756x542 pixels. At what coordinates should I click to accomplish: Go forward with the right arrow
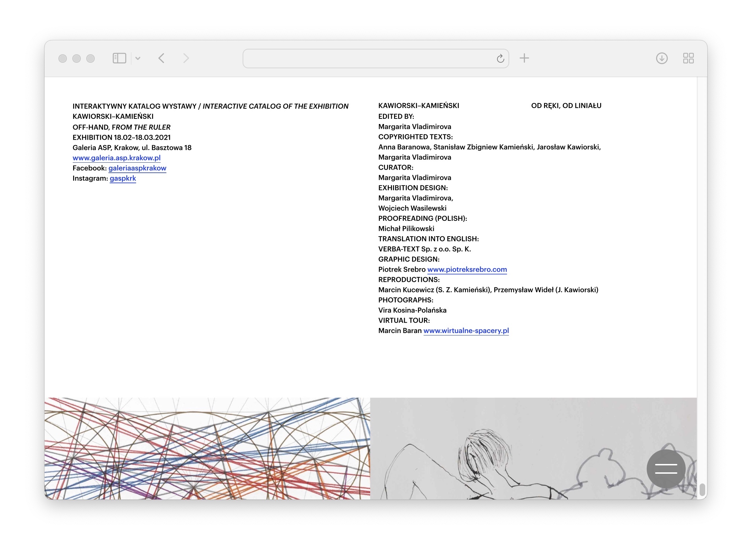(186, 58)
